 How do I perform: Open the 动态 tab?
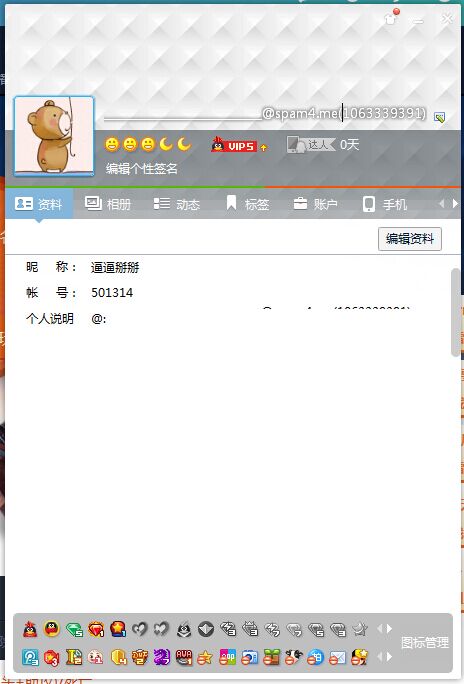point(177,204)
